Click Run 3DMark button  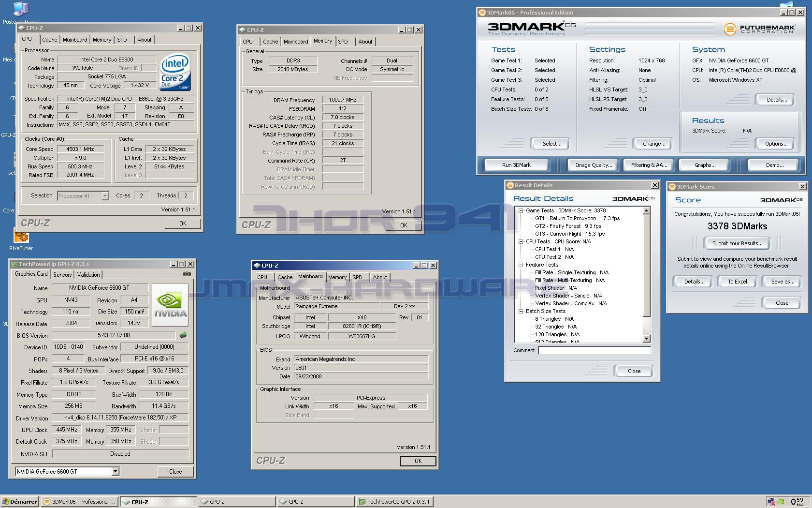pyautogui.click(x=516, y=165)
